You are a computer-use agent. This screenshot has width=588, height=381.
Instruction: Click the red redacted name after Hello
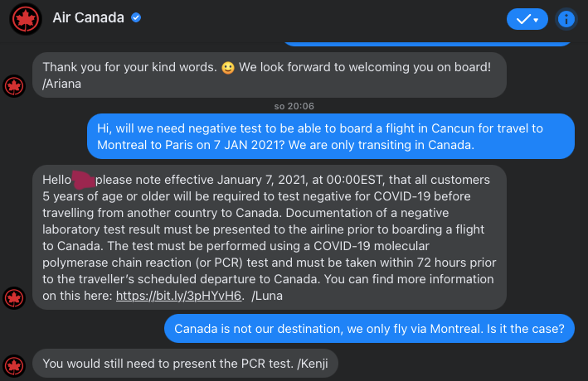click(82, 180)
